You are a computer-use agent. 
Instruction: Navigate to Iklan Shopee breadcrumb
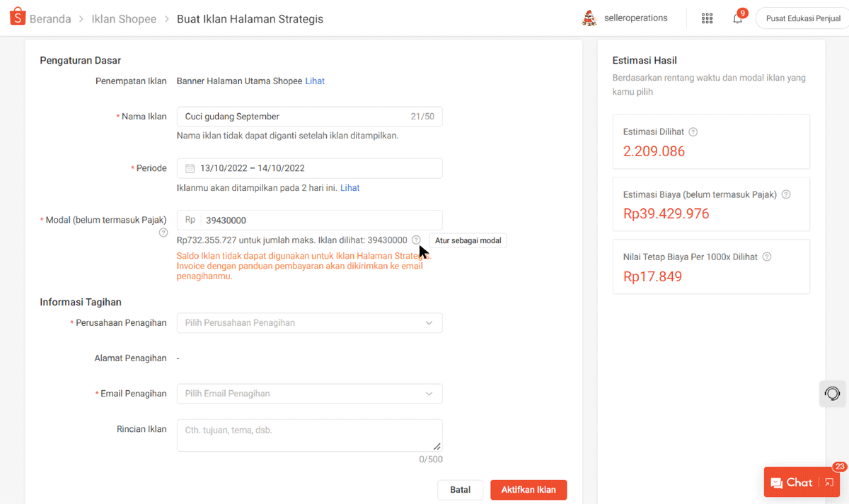124,19
